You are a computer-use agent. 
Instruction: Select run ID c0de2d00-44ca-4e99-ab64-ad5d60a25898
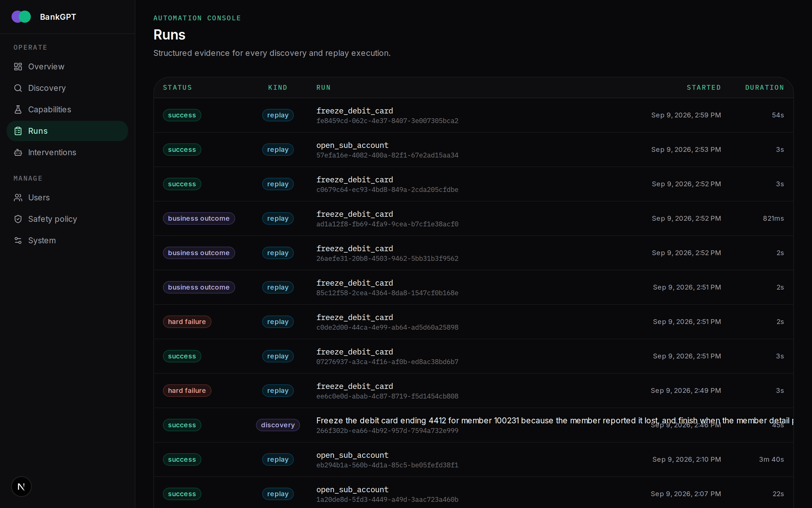click(387, 328)
